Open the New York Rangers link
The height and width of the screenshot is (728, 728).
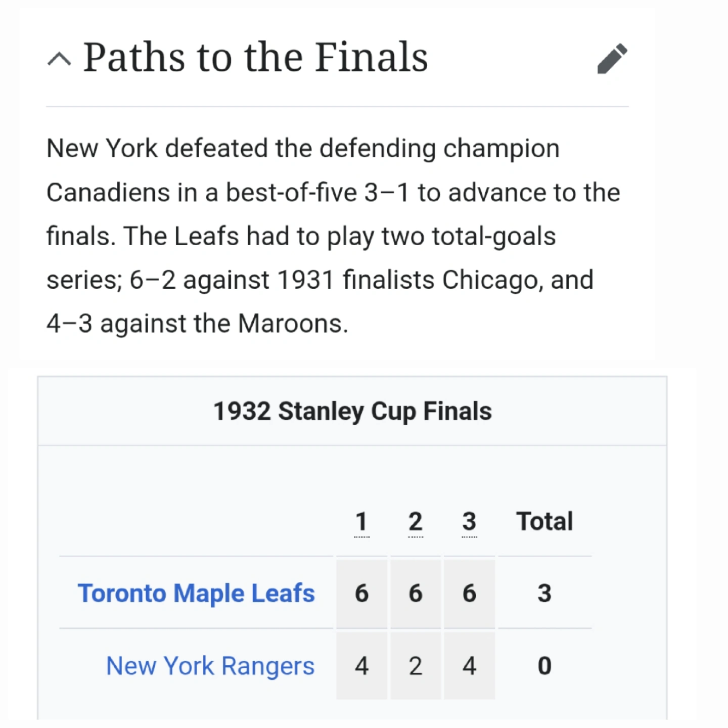pos(210,666)
